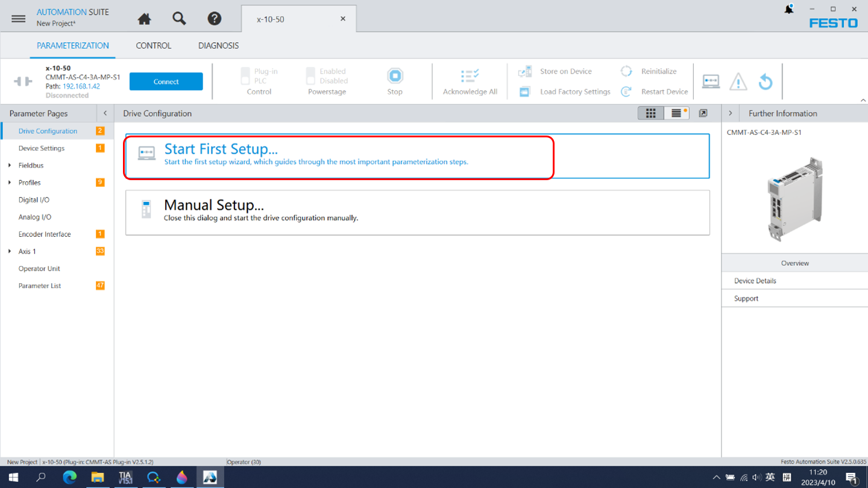Screen dimensions: 868x488
Task: Open the search magnifier icon
Action: (x=179, y=19)
